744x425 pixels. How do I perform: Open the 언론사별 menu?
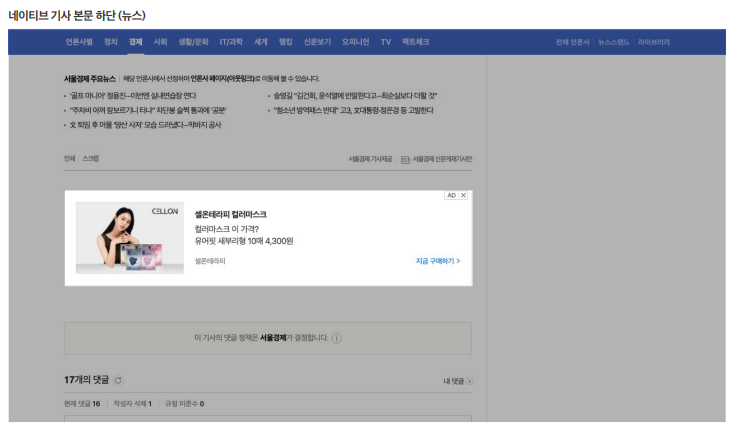pyautogui.click(x=79, y=42)
